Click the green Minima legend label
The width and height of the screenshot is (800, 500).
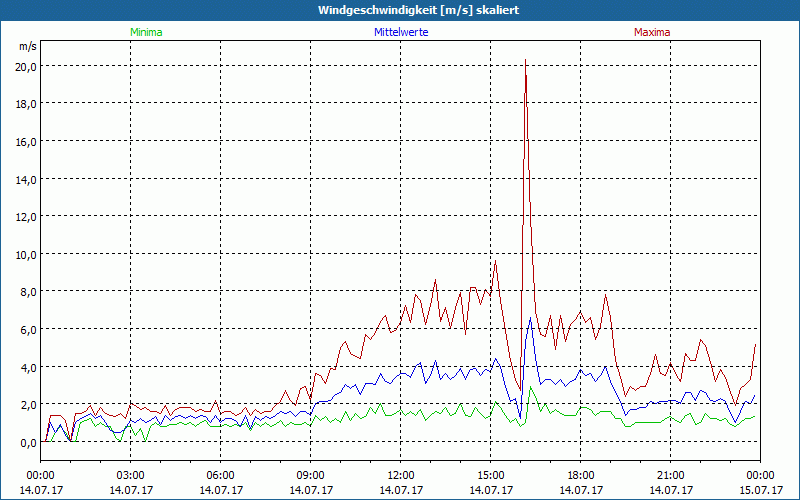[146, 32]
